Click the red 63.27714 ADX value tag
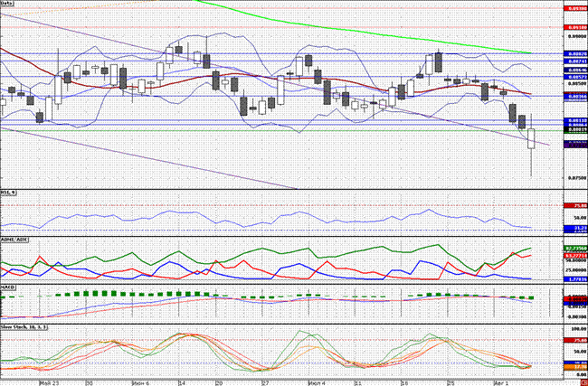 (576, 255)
